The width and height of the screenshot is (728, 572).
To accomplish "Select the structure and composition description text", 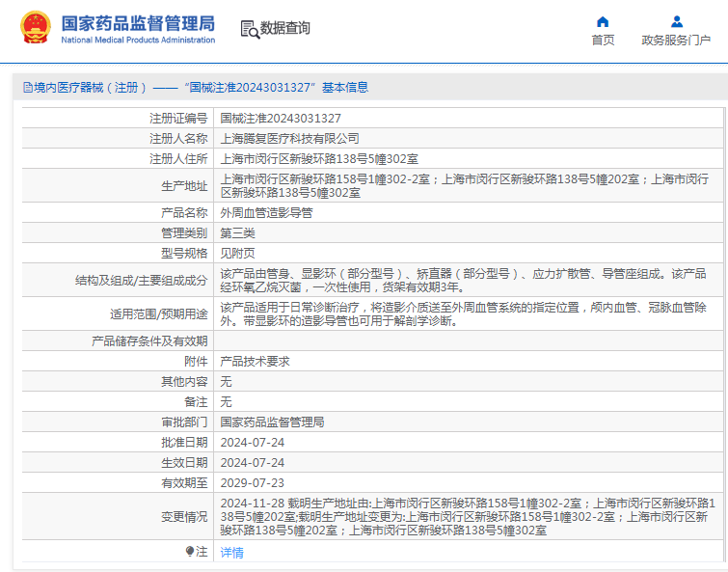I will coord(464,281).
